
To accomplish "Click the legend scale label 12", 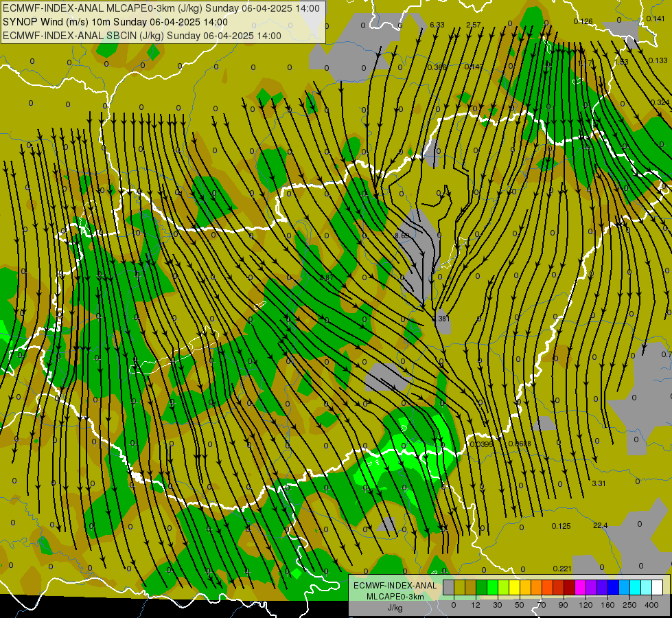I will pyautogui.click(x=476, y=605).
